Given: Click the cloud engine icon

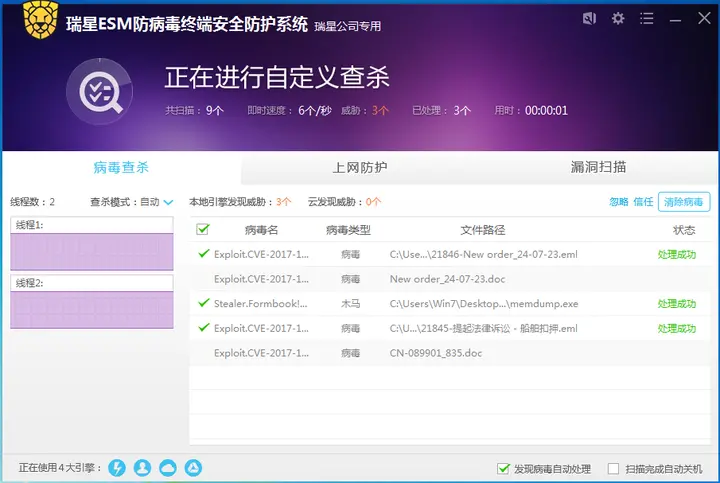Looking at the screenshot, I should click(x=168, y=468).
